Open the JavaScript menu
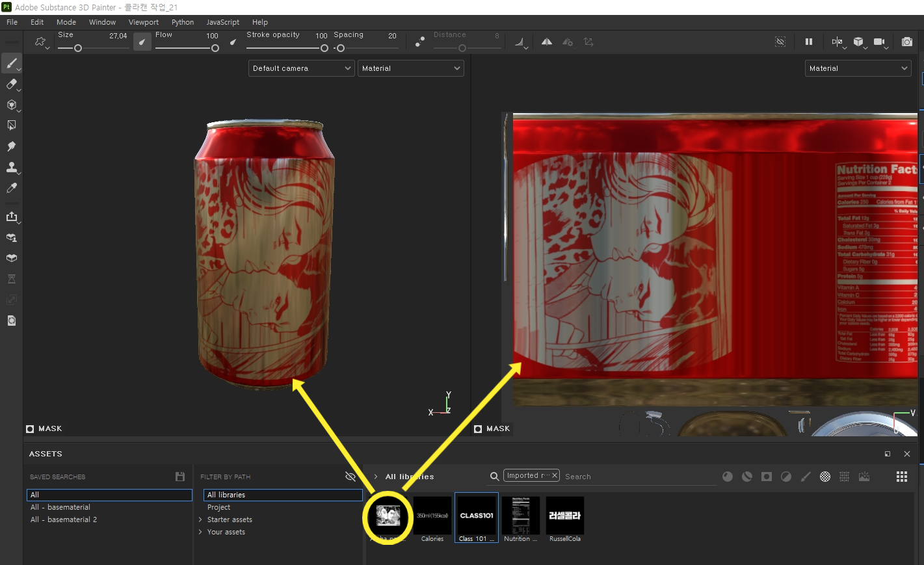This screenshot has height=565, width=924. click(223, 22)
